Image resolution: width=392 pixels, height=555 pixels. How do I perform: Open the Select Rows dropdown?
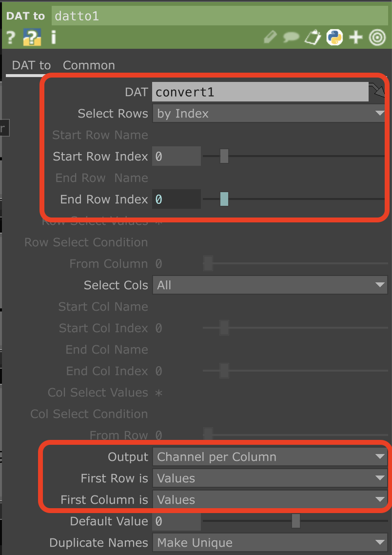[270, 114]
